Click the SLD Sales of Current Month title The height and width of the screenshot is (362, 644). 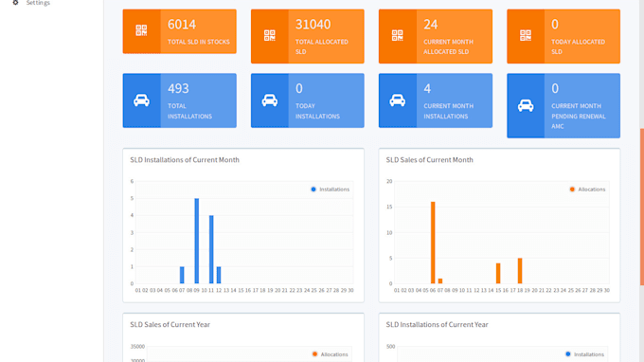coord(430,160)
